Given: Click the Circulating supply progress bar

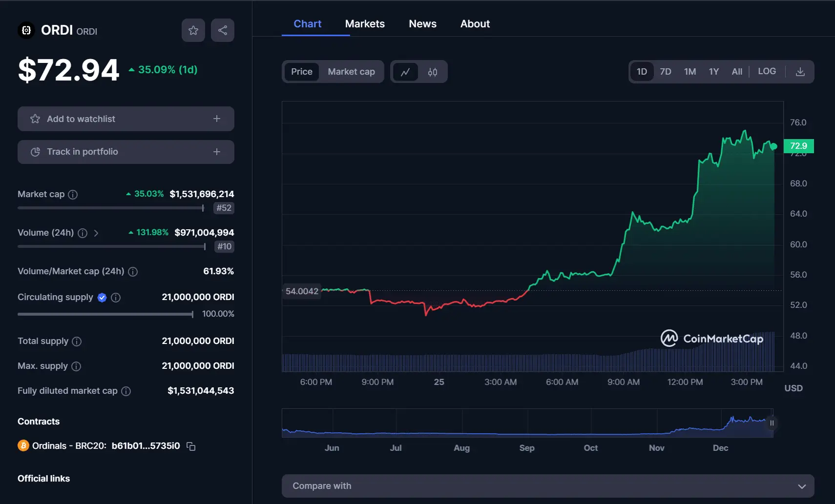Looking at the screenshot, I should coord(105,314).
